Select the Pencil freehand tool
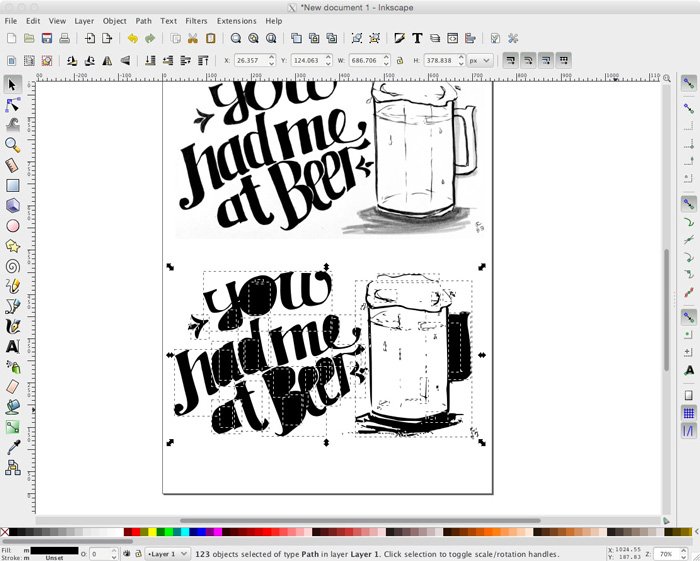Screen dimensions: 700x561 point(12,286)
